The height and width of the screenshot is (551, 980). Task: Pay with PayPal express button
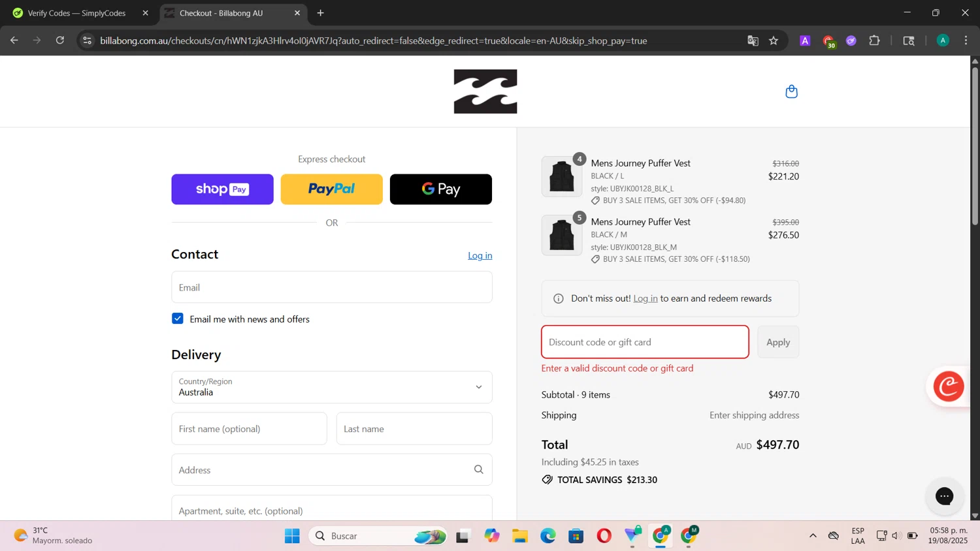coord(332,189)
